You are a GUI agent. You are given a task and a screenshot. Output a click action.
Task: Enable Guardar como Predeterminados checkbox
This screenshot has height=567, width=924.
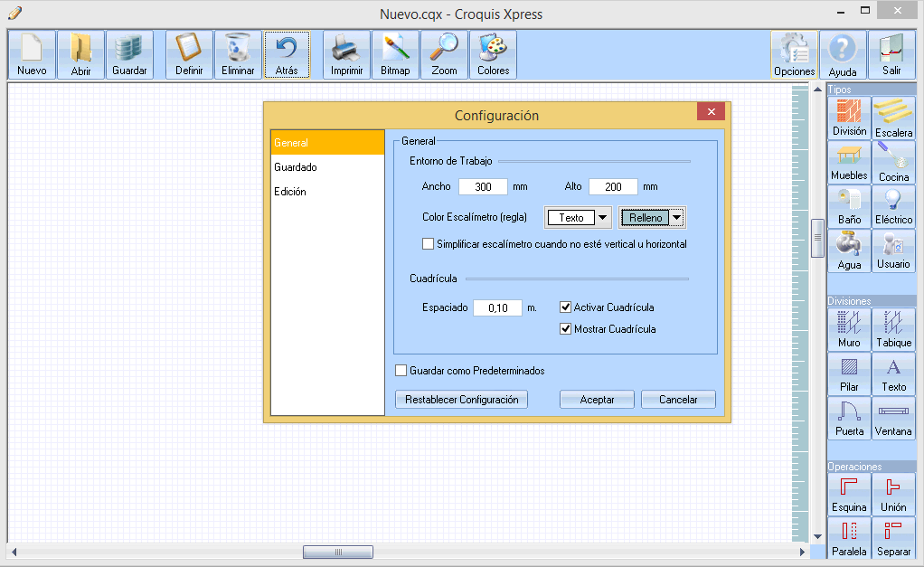point(401,371)
